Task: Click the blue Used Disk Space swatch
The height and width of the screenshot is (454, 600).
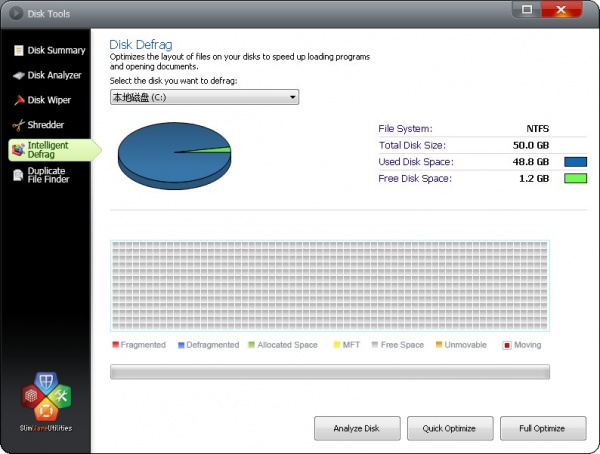Action: 575,162
